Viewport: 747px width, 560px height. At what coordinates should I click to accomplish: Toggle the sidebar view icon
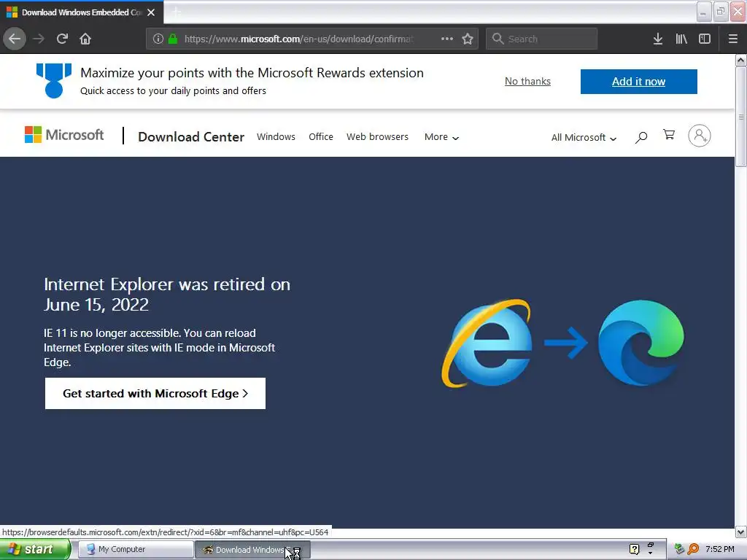point(705,39)
